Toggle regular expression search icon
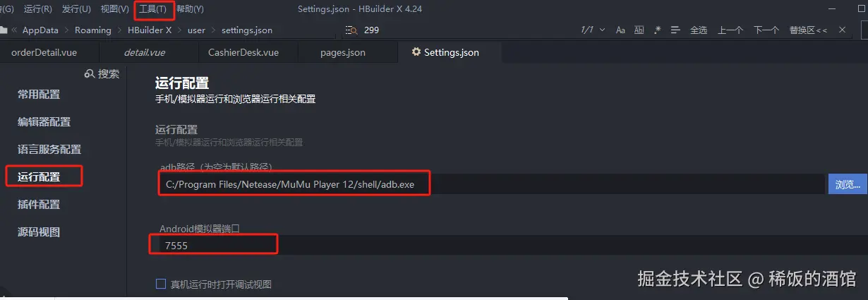Viewport: 868px width, 300px height. point(657,30)
